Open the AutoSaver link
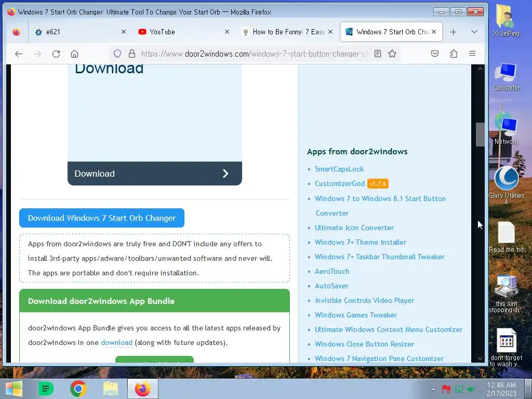 coord(332,286)
